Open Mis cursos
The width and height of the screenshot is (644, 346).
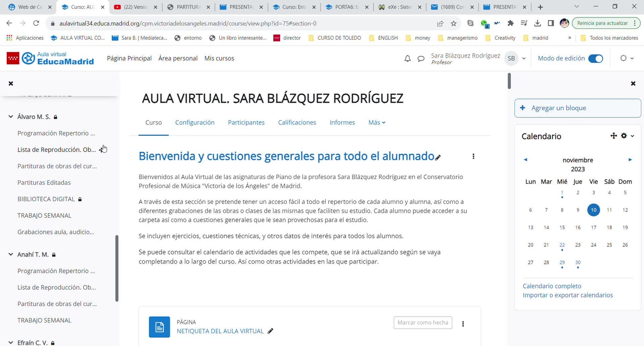point(219,58)
